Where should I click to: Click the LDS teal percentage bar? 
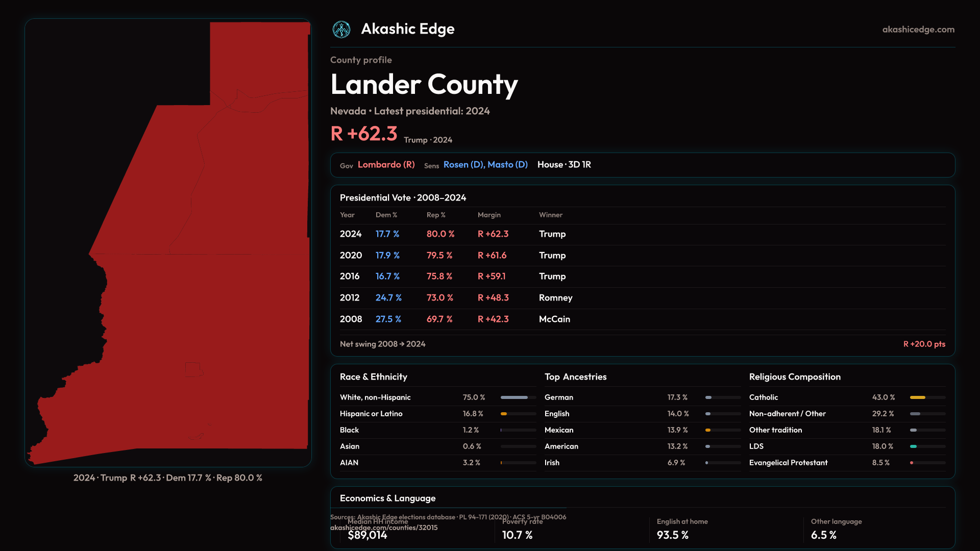(x=914, y=446)
